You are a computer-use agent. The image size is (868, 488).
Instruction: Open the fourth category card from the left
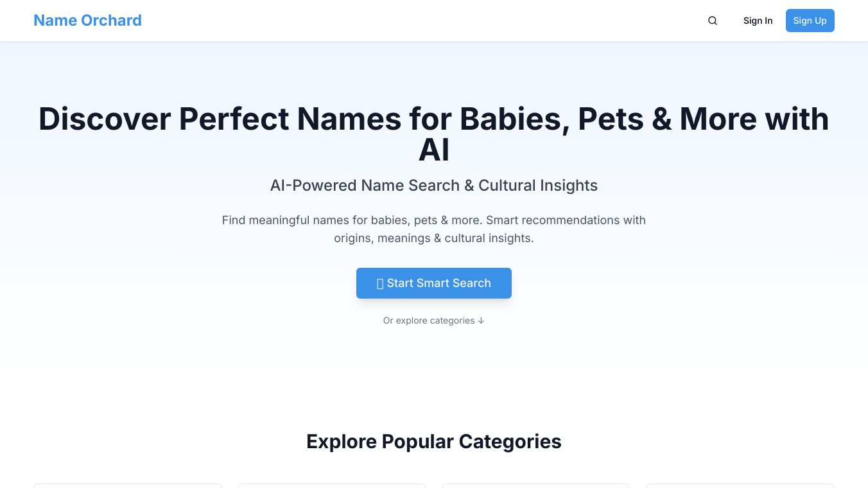(740, 485)
